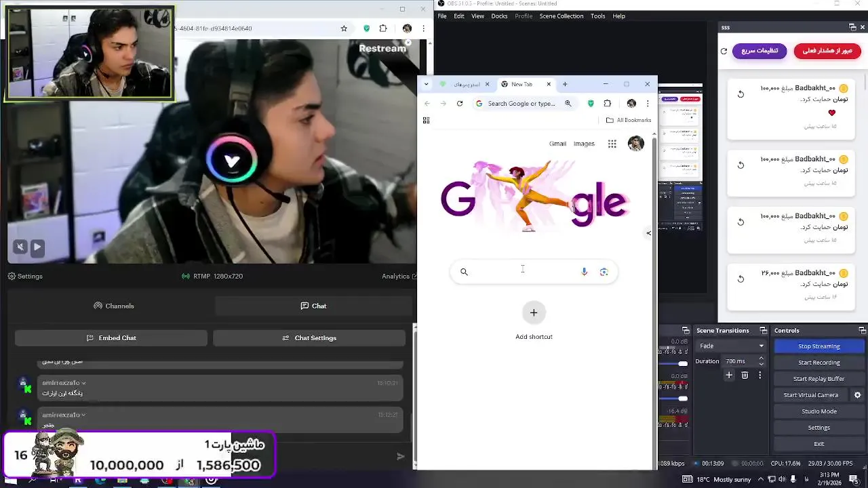
Task: Open Google Lens search by image
Action: [x=604, y=272]
